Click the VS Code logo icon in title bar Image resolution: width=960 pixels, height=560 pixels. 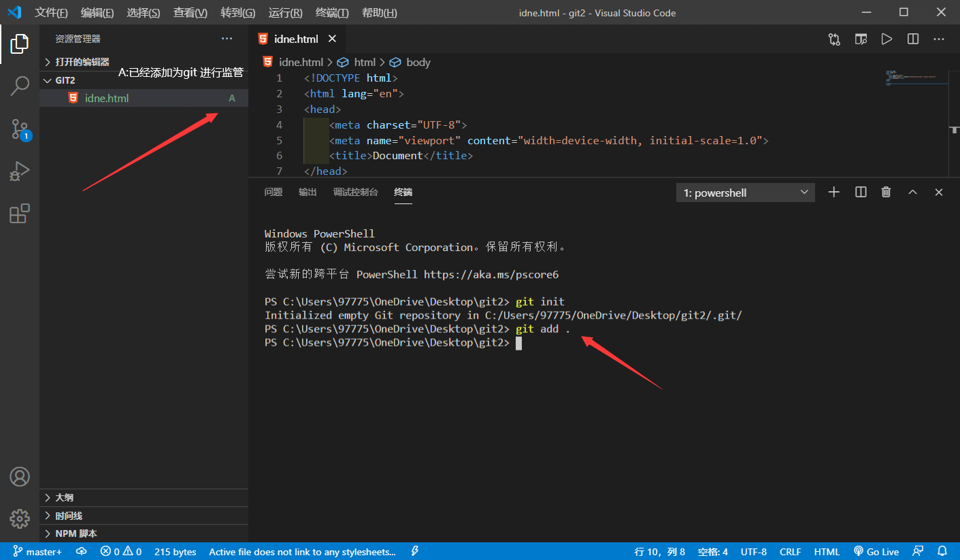pos(14,12)
